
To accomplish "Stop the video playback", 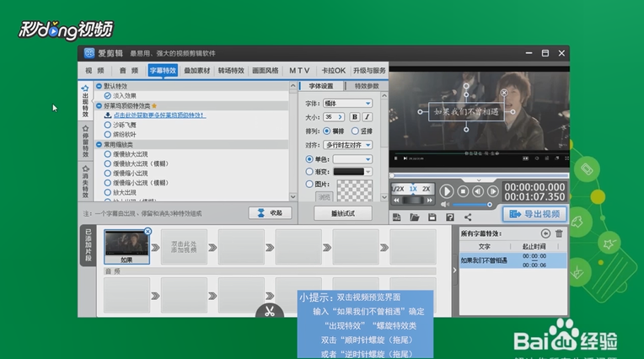I will point(463,191).
